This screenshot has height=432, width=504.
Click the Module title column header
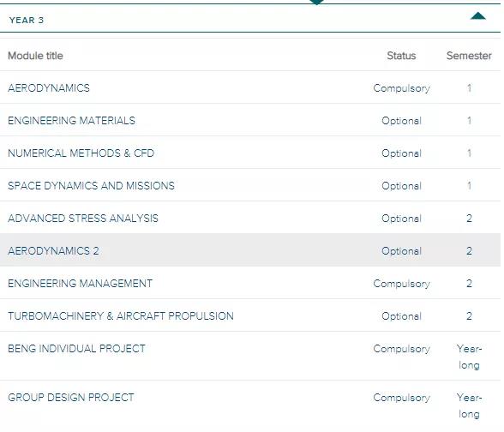[35, 55]
